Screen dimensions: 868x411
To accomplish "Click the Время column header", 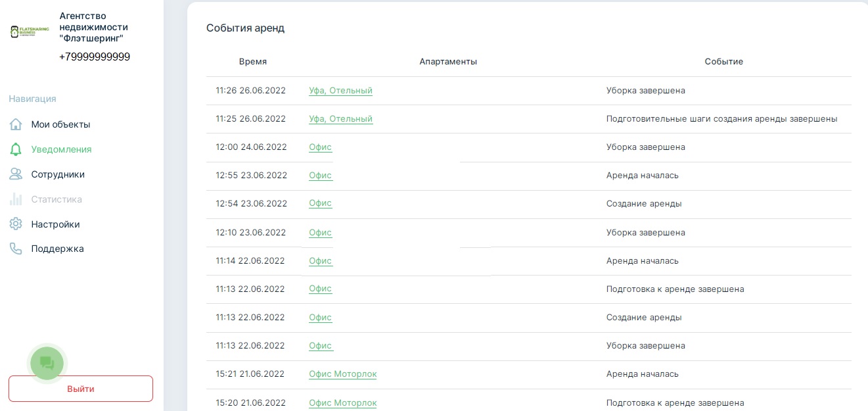I will pyautogui.click(x=253, y=62).
